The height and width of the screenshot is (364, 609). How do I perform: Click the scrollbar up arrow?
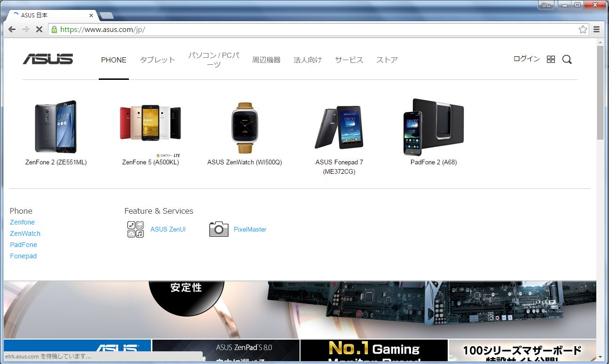[x=600, y=42]
